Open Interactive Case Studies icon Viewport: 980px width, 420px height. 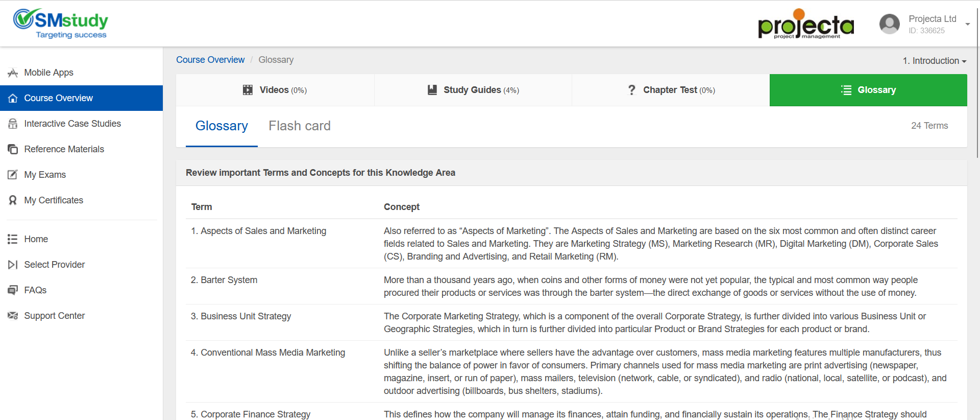click(x=13, y=124)
